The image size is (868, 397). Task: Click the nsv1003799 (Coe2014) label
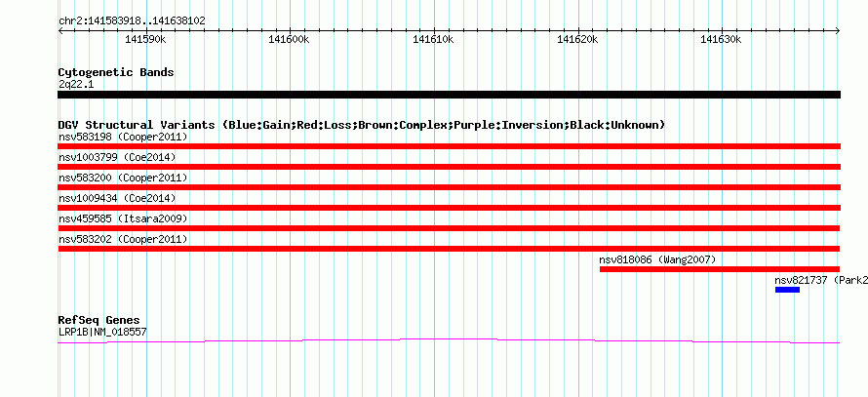pos(117,157)
